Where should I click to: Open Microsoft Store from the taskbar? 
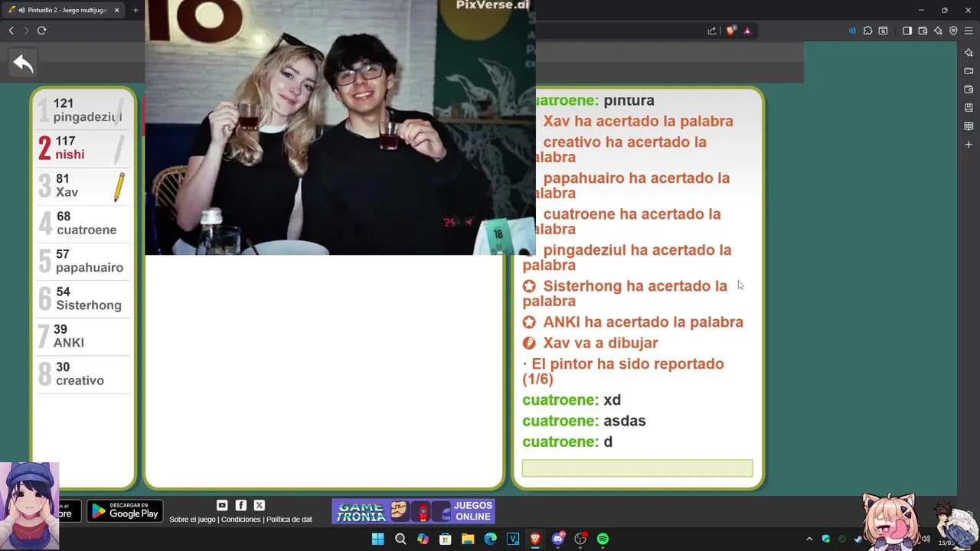coord(446,539)
